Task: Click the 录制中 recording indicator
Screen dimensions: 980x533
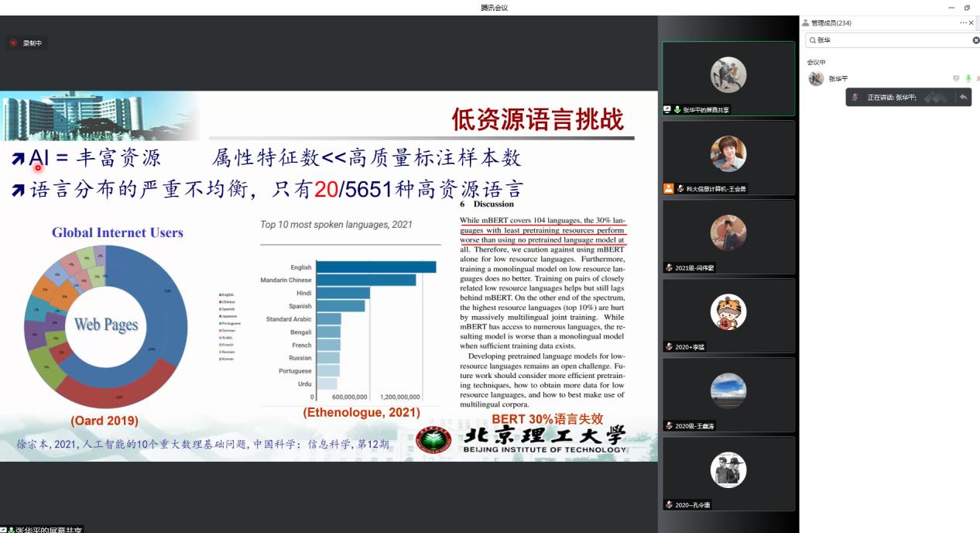Action: [26, 43]
